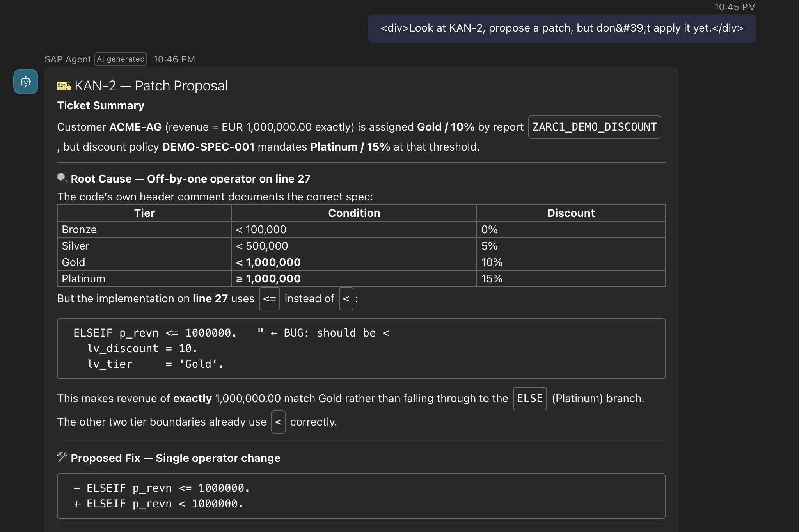
Task: Click the '< 500,000' condition cell
Action: 354,246
